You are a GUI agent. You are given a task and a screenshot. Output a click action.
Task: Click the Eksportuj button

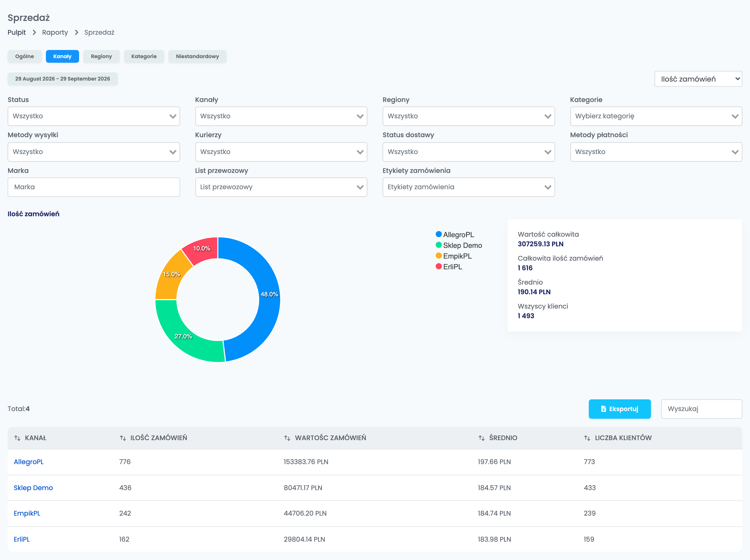619,409
